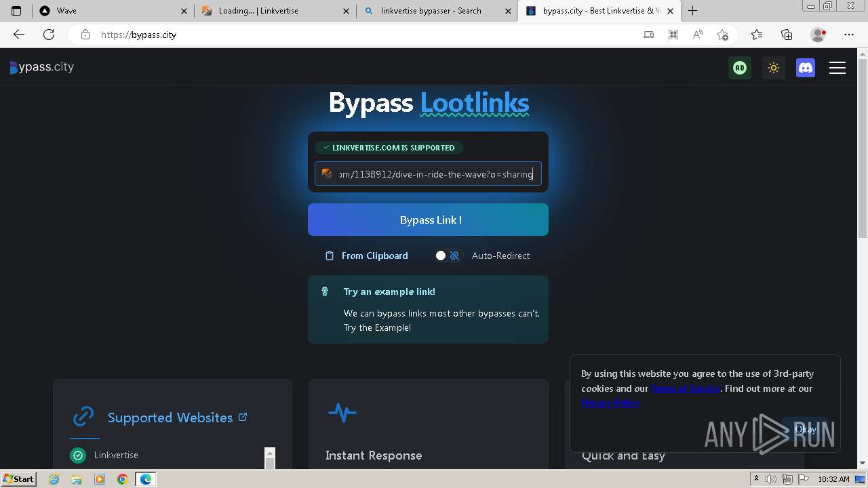Toggle light theme sun icon

774,68
